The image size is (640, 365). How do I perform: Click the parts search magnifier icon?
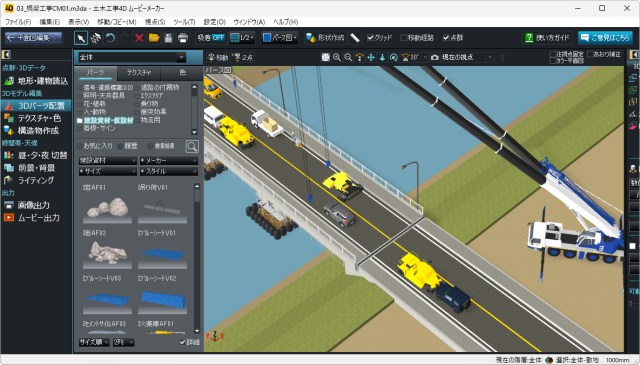pyautogui.click(x=192, y=146)
